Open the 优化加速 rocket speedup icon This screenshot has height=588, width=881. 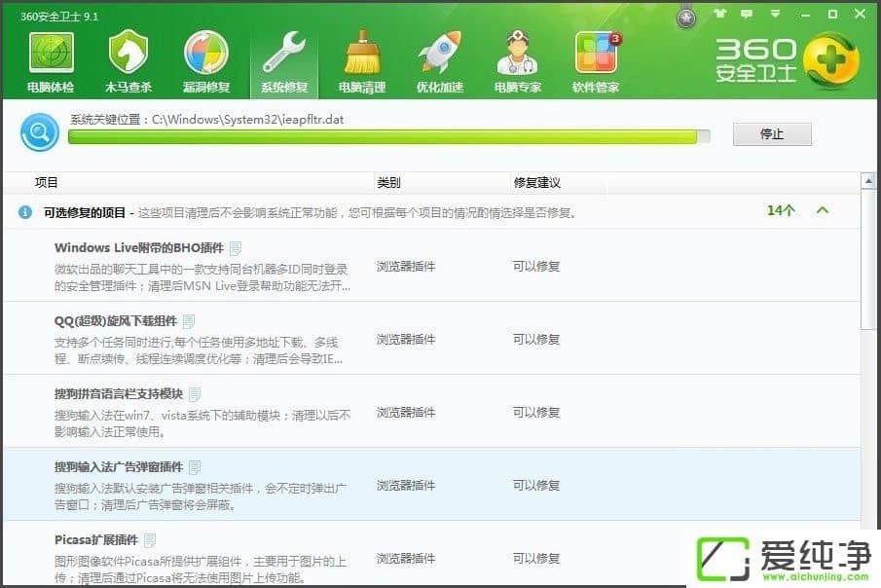(439, 62)
